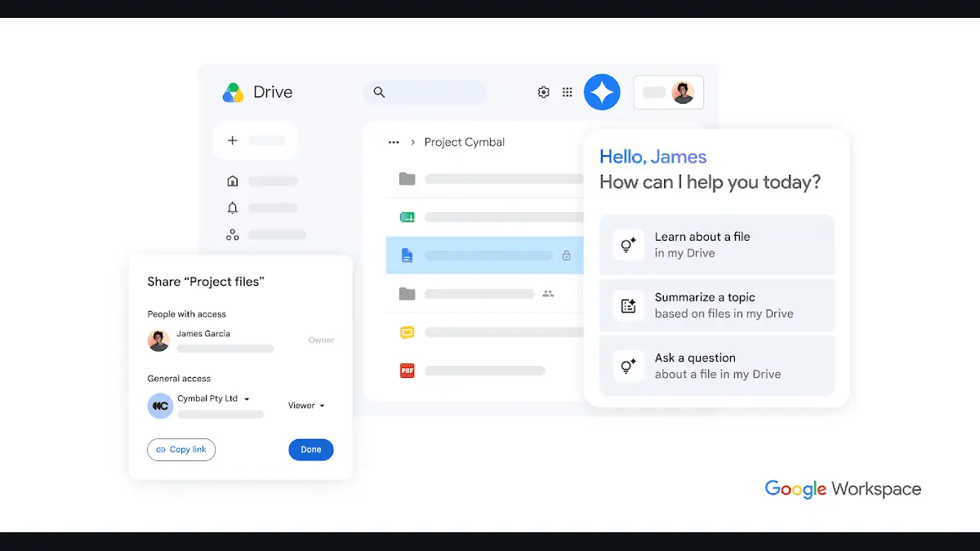Open the Google apps grid icon

point(568,92)
